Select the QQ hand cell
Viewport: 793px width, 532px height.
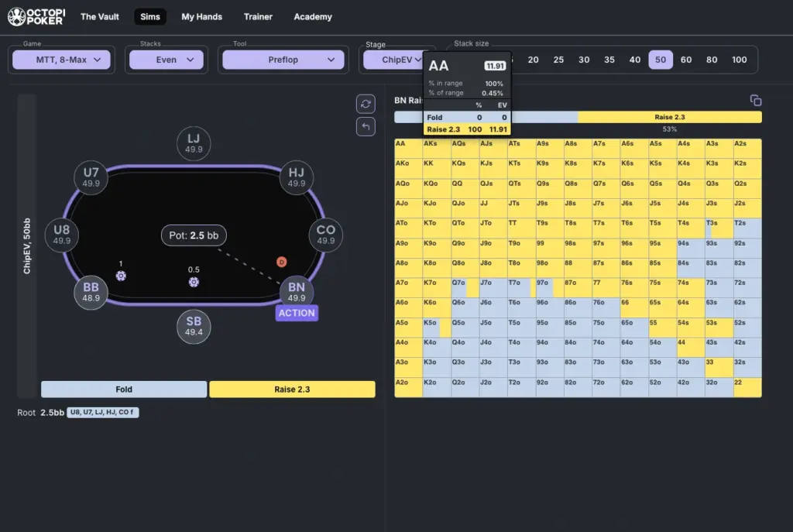[x=465, y=189]
